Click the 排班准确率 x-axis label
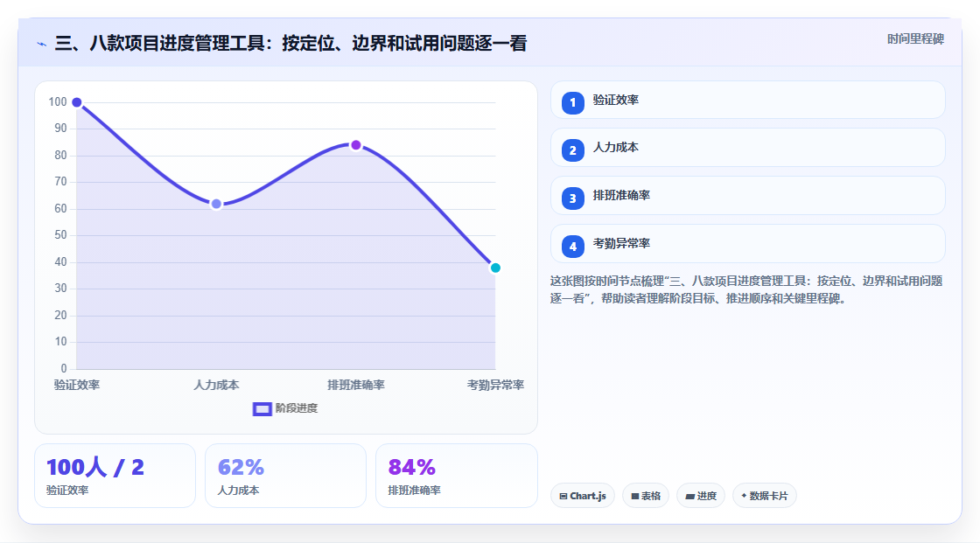The image size is (980, 543). (355, 385)
